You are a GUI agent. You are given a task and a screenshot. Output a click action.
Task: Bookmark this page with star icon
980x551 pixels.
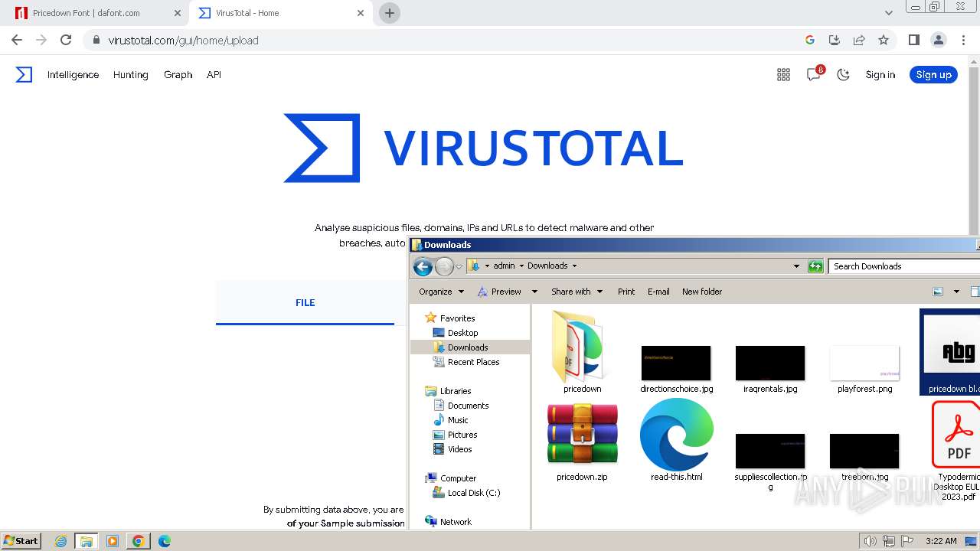884,40
